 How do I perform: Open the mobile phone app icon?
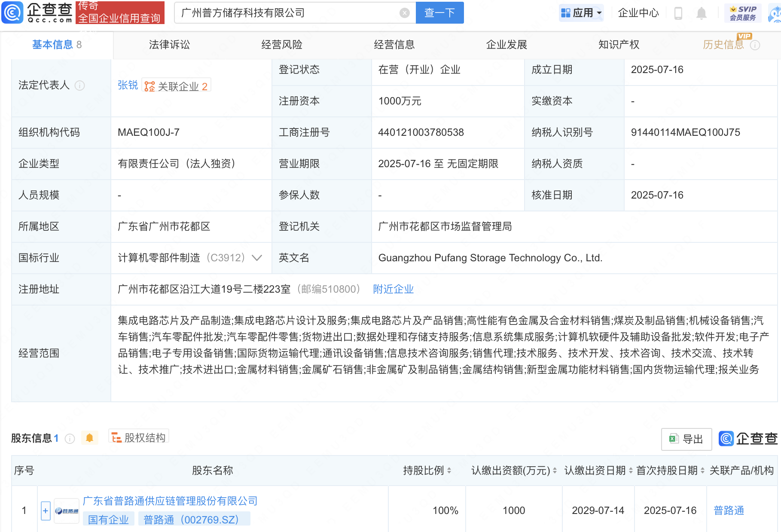tap(678, 13)
